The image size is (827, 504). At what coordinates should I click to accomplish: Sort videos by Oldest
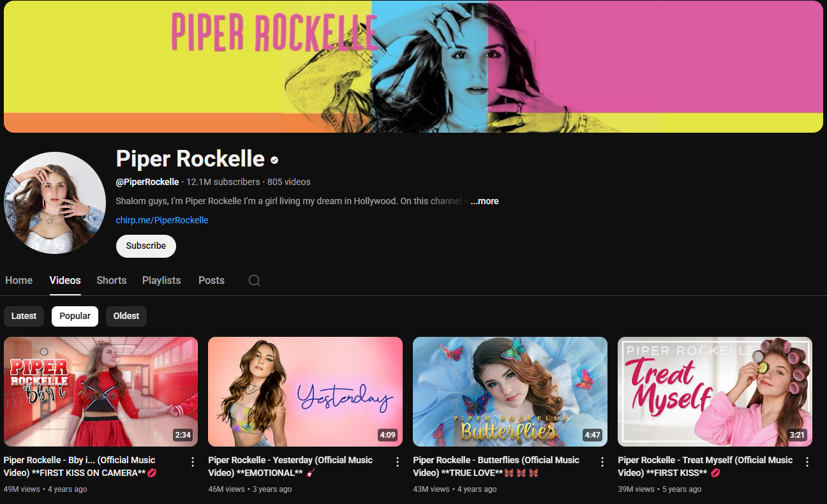126,316
